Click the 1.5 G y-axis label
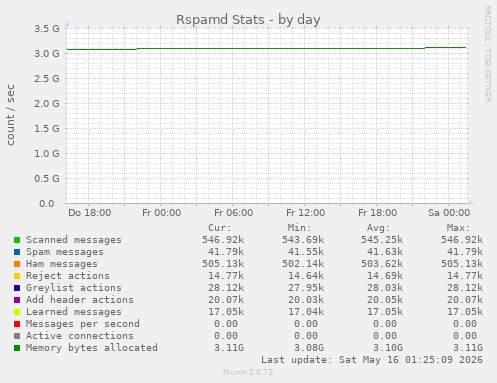This screenshot has height=383, width=497. [x=47, y=129]
